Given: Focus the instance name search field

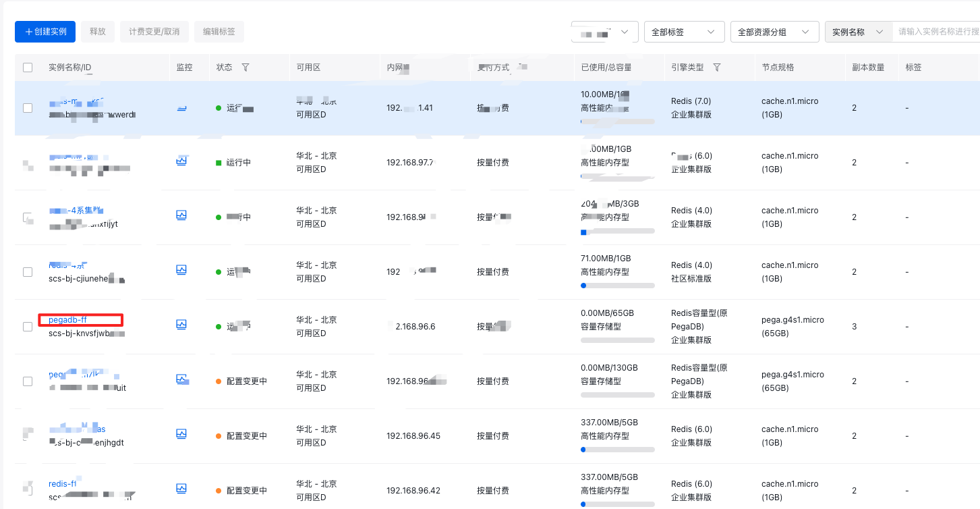Looking at the screenshot, I should (x=936, y=32).
